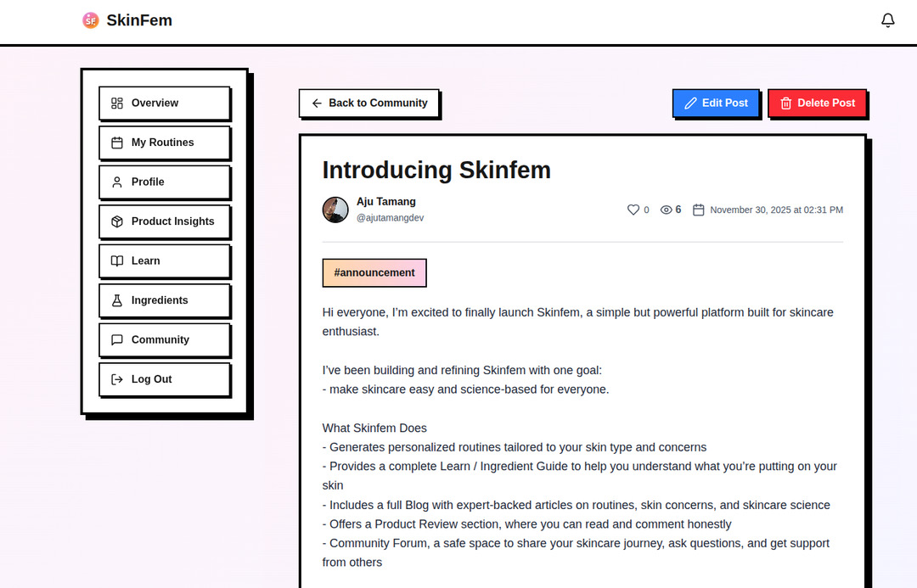917x588 pixels.
Task: Click the SkinFem SF logo
Action: (91, 20)
